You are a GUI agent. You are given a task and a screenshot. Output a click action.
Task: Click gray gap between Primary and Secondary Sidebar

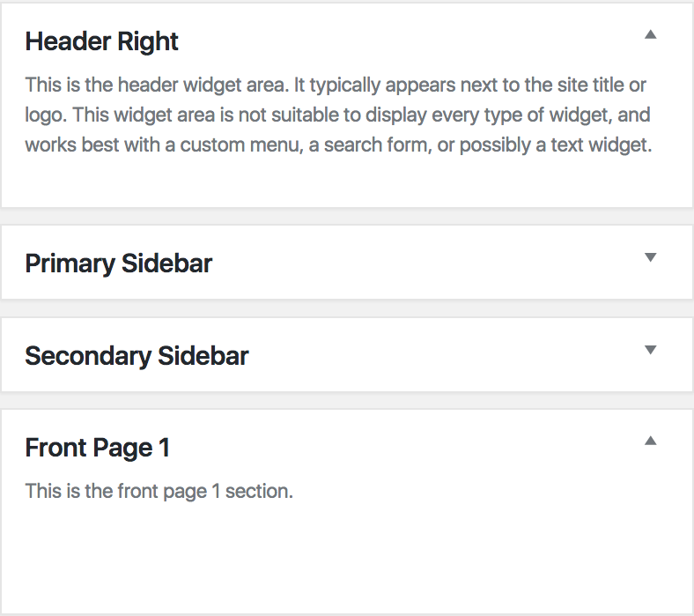point(343,308)
